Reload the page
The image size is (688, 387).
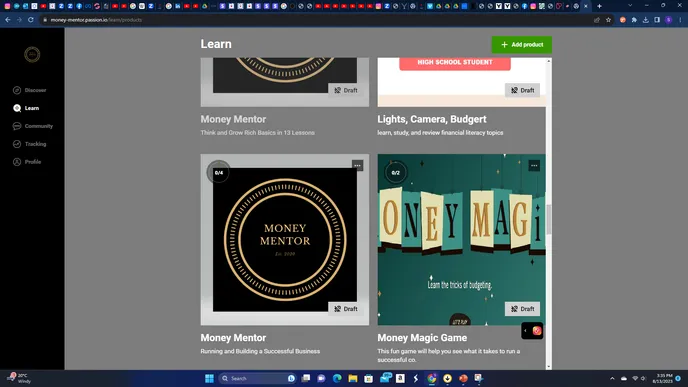point(31,20)
